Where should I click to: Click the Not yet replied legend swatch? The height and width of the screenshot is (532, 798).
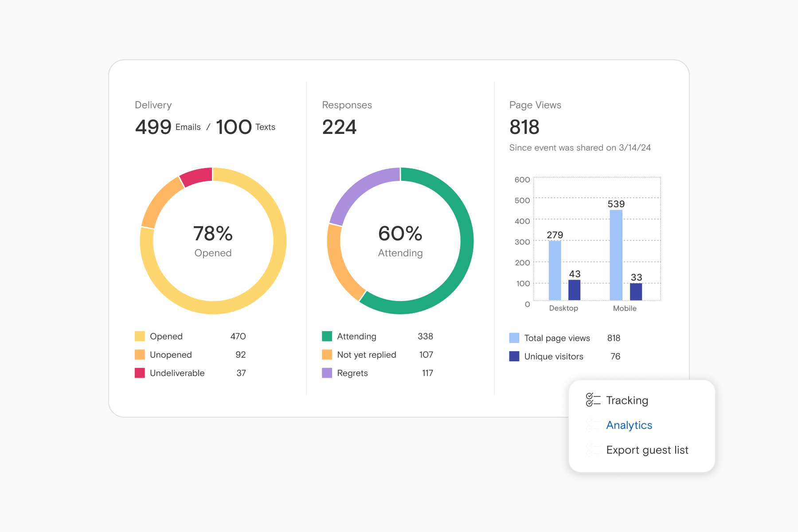point(327,355)
